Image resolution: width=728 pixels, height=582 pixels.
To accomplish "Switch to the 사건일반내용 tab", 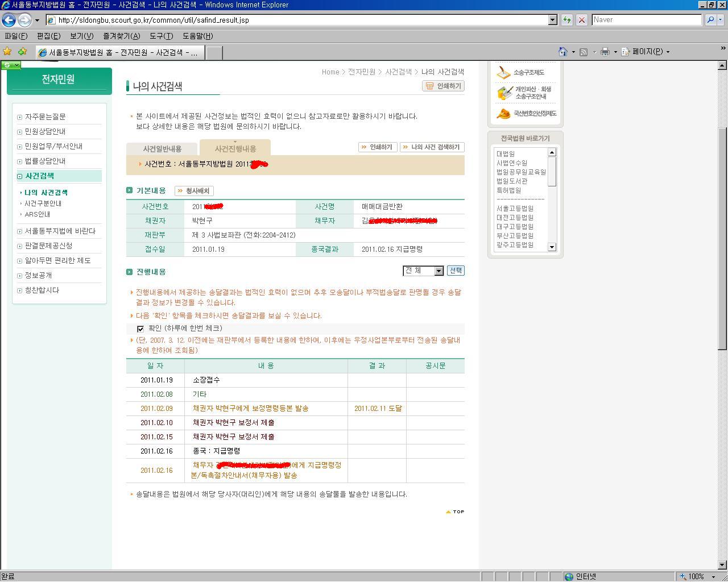I will tap(162, 149).
